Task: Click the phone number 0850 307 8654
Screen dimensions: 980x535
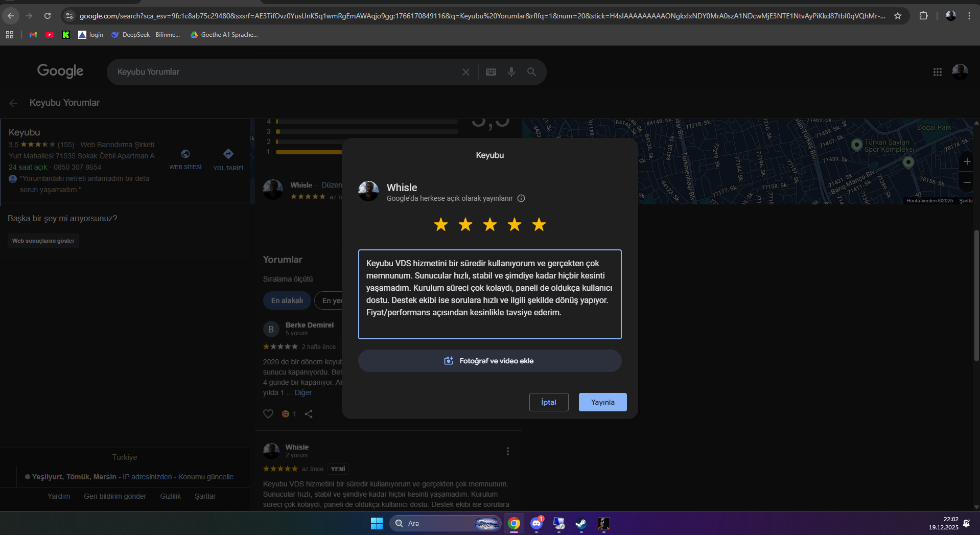Action: click(77, 167)
